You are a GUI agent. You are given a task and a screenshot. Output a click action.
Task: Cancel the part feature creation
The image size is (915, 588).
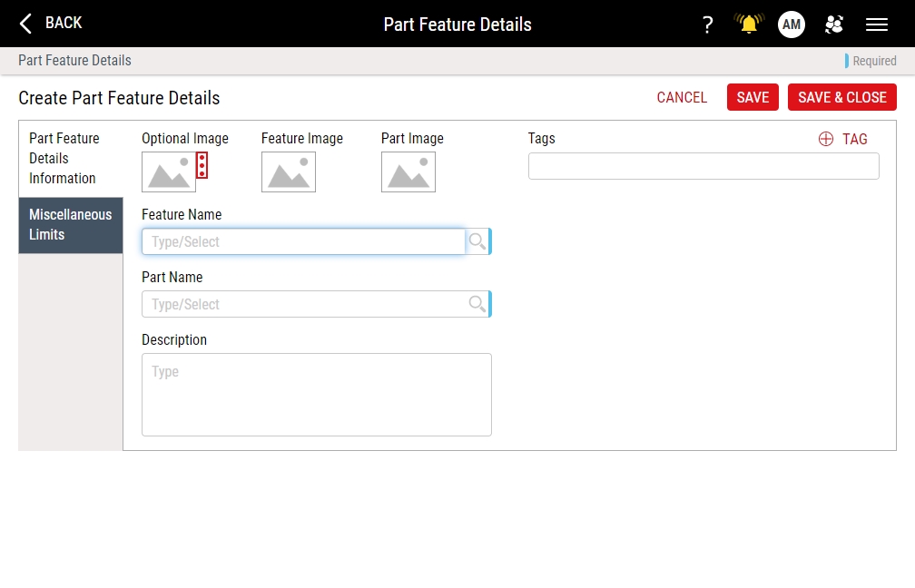pyautogui.click(x=682, y=97)
